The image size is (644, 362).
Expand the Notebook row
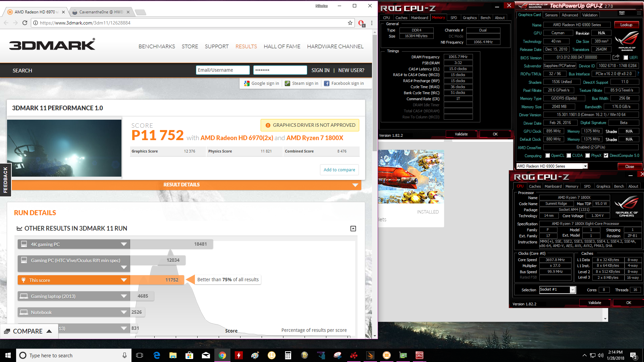(124, 312)
